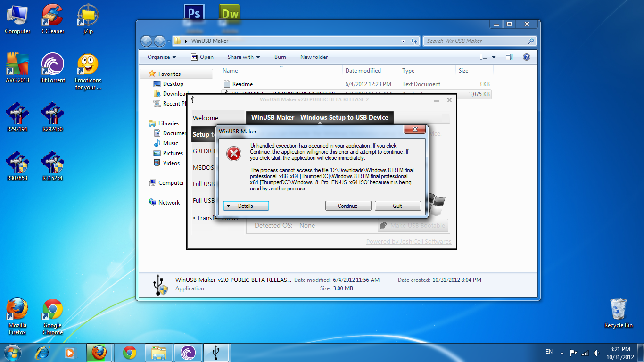Open network status in system tray
This screenshot has height=362, width=644.
pyautogui.click(x=585, y=353)
